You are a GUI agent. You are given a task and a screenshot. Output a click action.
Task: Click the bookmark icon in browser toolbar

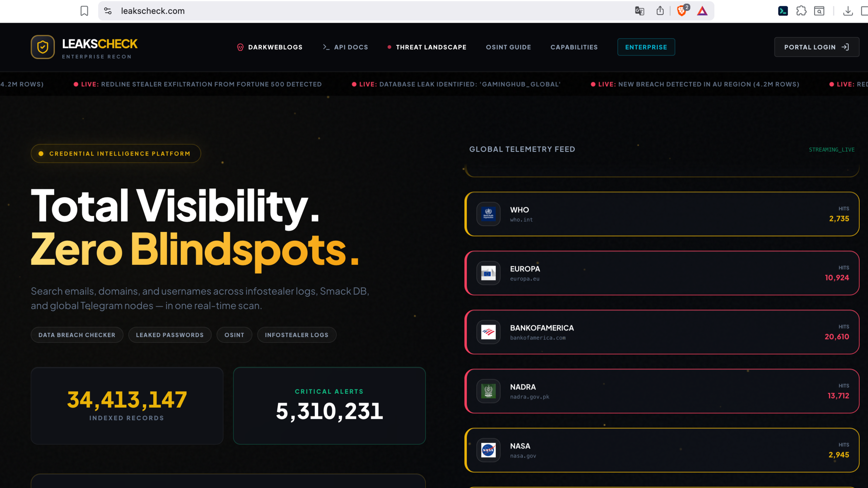84,11
